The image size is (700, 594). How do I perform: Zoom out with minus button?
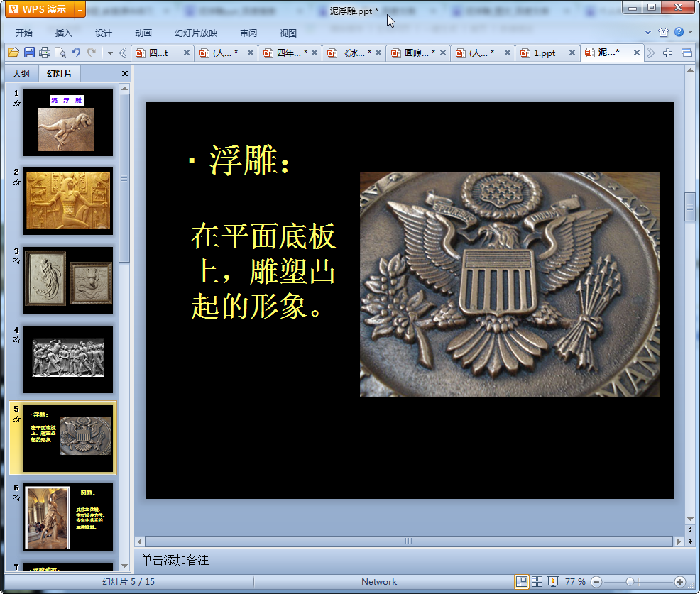point(596,582)
